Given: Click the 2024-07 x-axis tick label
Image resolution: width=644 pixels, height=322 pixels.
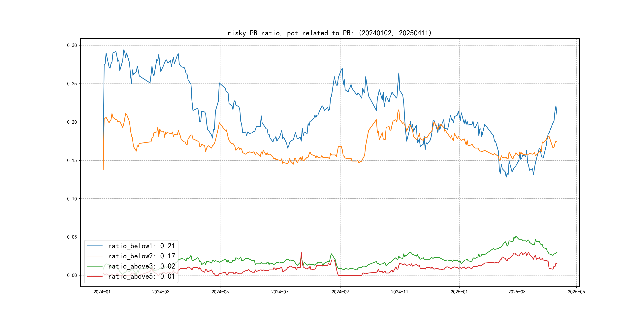Looking at the screenshot, I should pyautogui.click(x=280, y=292).
